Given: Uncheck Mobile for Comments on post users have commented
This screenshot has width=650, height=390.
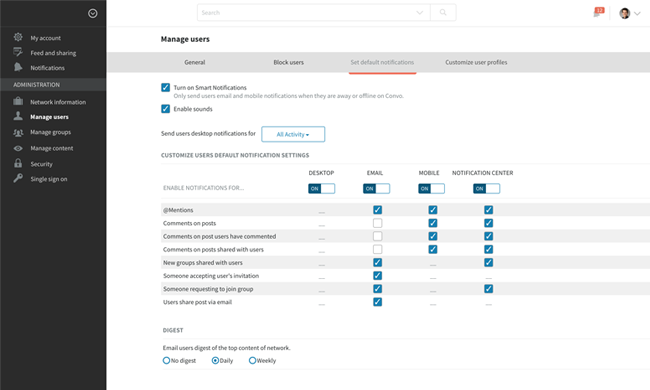Looking at the screenshot, I should click(433, 236).
